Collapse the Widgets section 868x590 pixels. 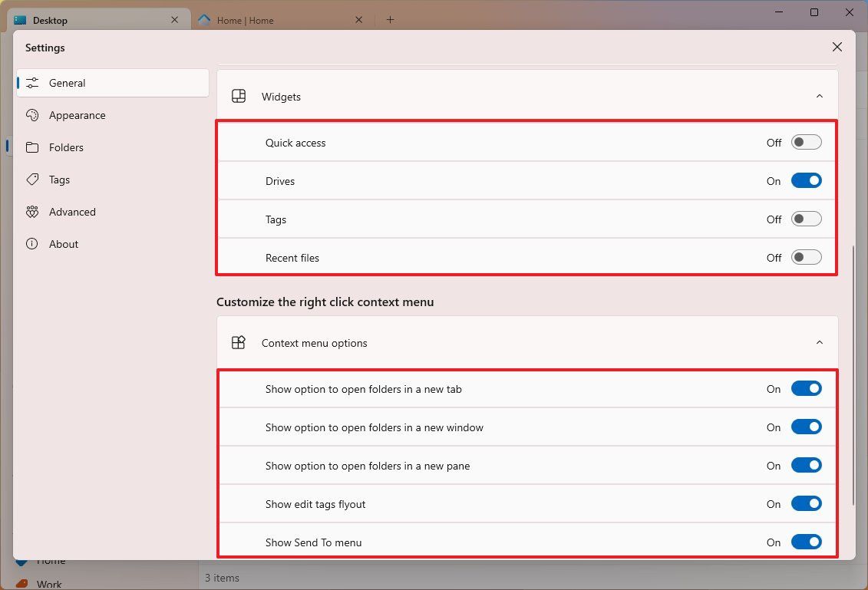(819, 96)
